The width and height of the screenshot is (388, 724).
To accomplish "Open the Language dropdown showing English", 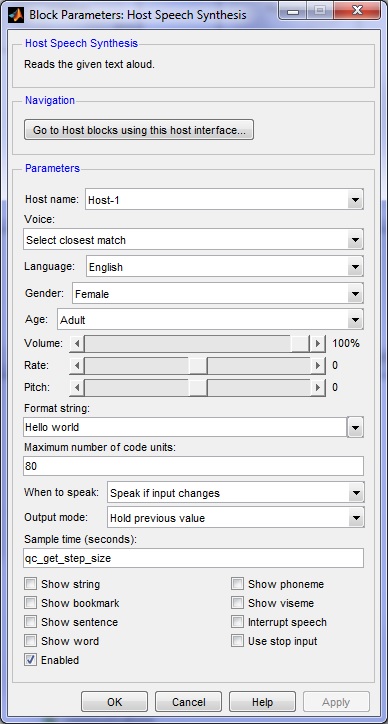I will point(224,267).
